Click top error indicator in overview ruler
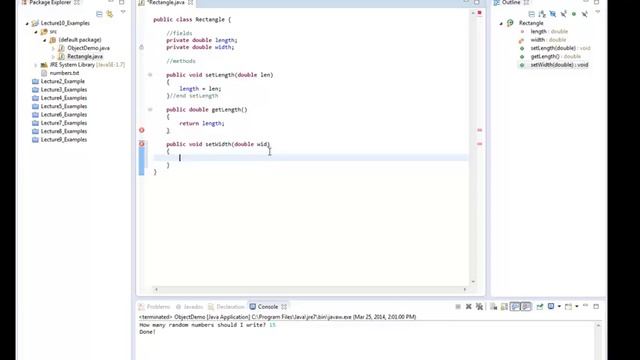 coord(480,13)
